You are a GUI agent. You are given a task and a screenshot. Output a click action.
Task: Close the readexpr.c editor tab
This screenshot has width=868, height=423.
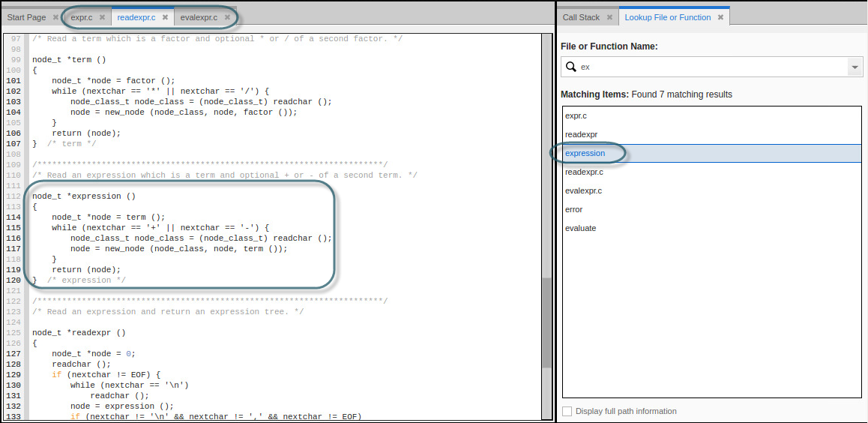tap(165, 17)
